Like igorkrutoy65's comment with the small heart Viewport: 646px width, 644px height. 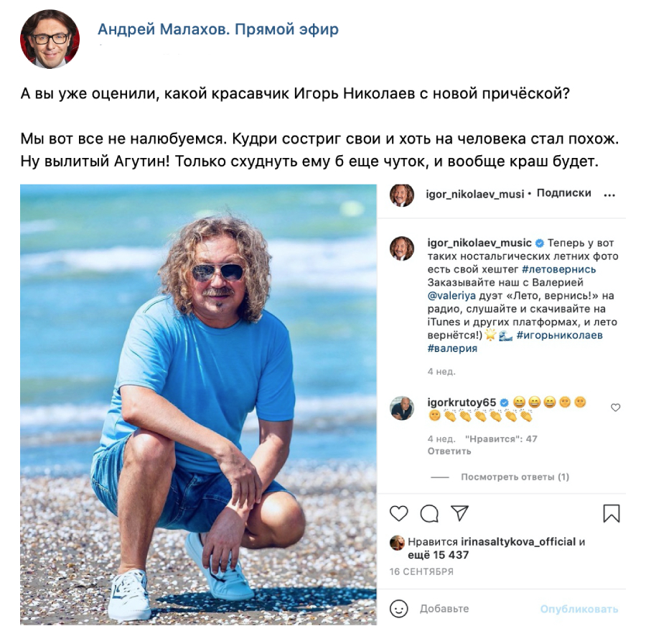coord(616,408)
